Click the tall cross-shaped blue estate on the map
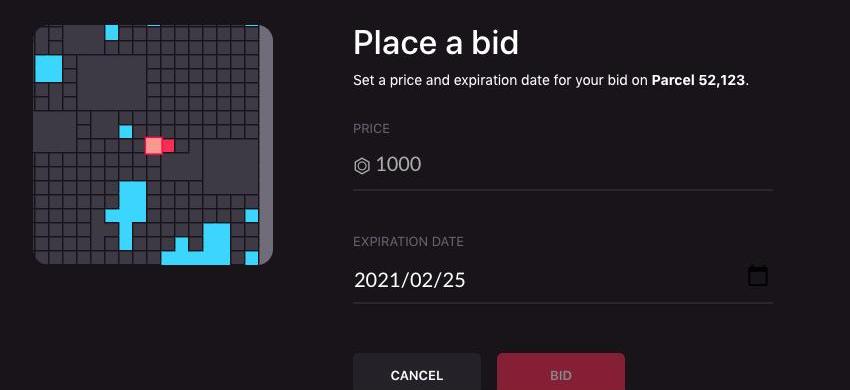 click(126, 215)
